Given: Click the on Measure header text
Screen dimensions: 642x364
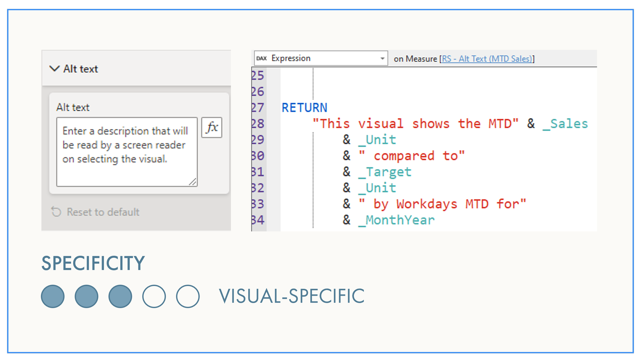Looking at the screenshot, I should pos(415,58).
